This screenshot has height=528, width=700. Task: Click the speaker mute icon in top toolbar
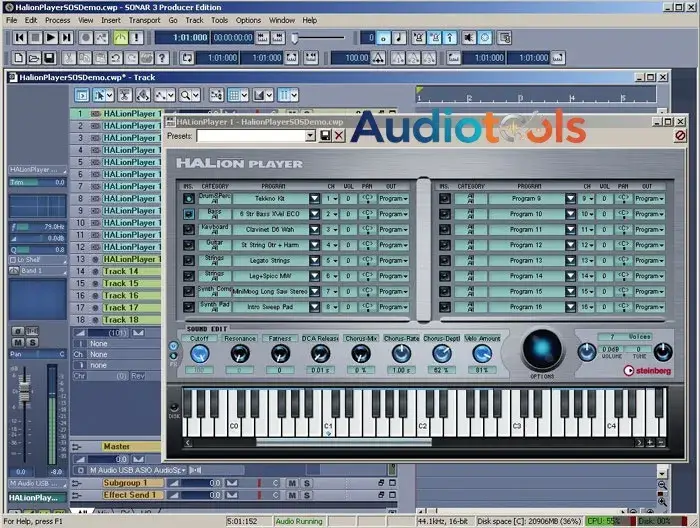tap(469, 37)
